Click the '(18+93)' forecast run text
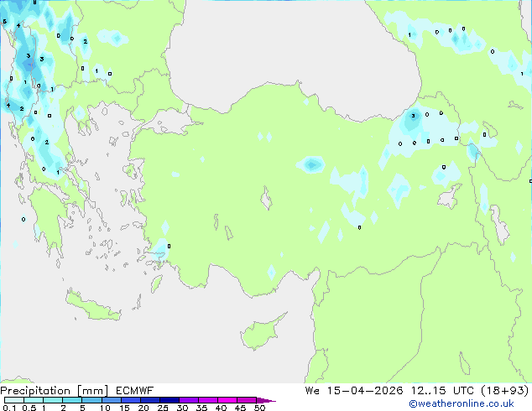This screenshot has height=411, width=532. point(505,391)
